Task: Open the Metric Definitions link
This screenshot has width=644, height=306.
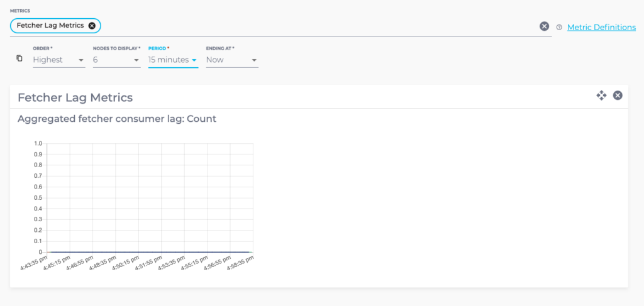Action: (601, 27)
